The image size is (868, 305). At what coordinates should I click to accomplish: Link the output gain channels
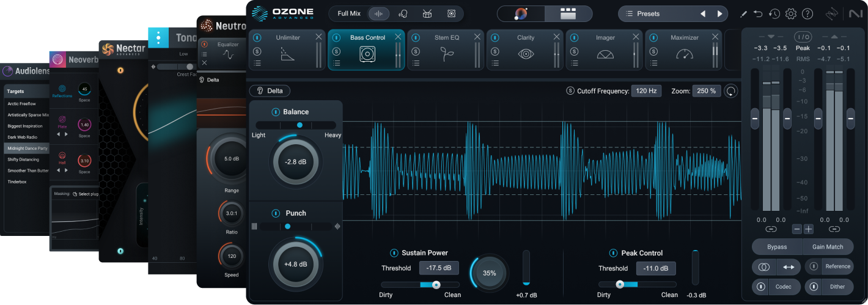click(x=834, y=229)
